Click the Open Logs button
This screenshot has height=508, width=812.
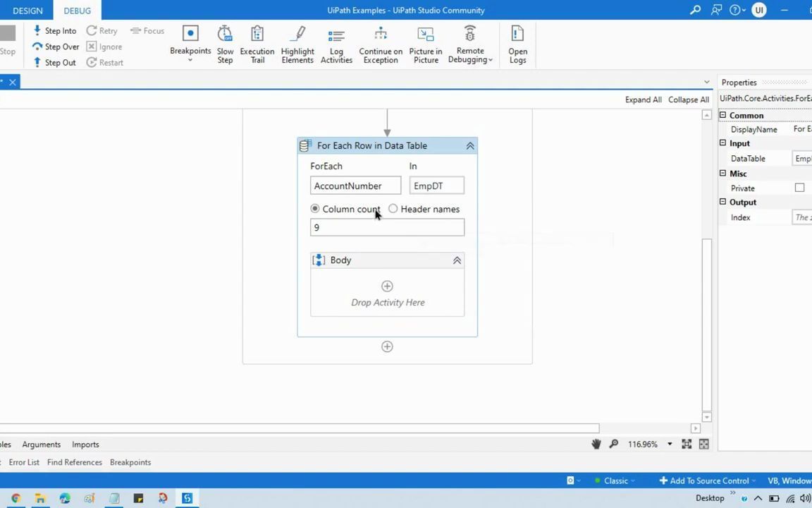coord(517,44)
